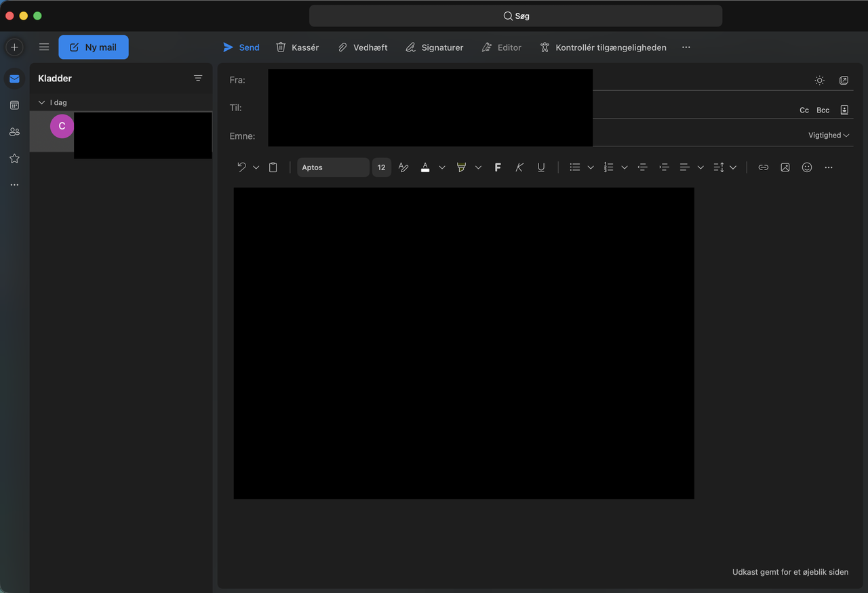This screenshot has height=593, width=868.
Task: Open the Kladder filter and sort icon
Action: [198, 78]
